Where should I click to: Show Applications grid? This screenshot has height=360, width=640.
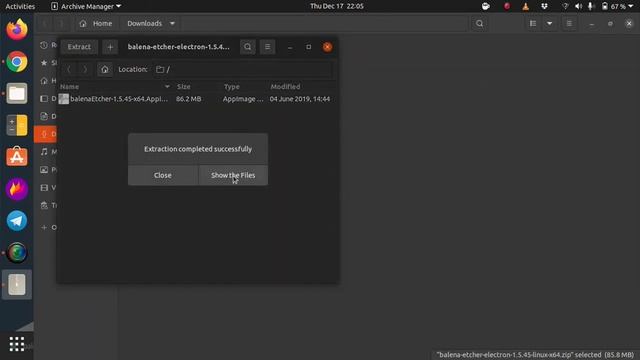(x=17, y=344)
